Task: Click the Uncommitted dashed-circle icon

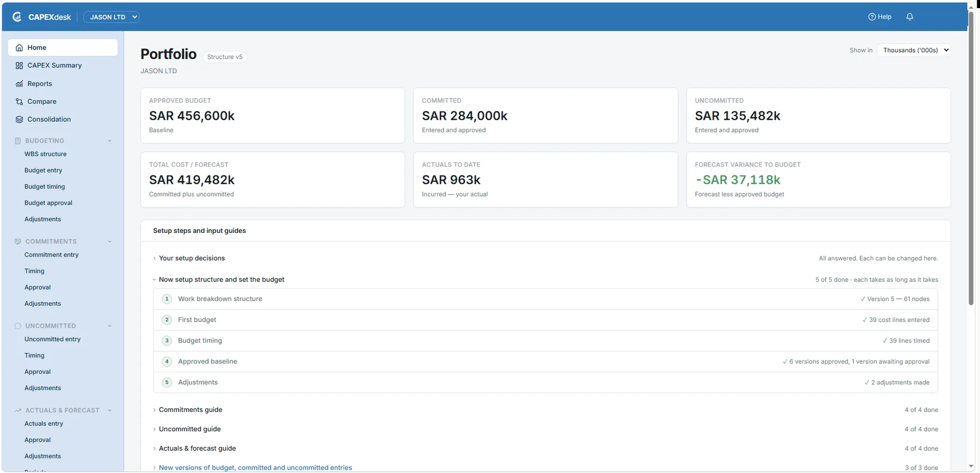Action: (x=18, y=326)
